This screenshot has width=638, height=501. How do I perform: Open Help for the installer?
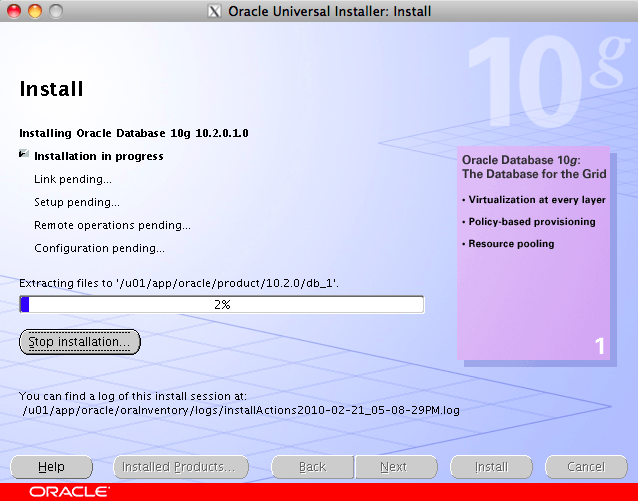[51, 467]
